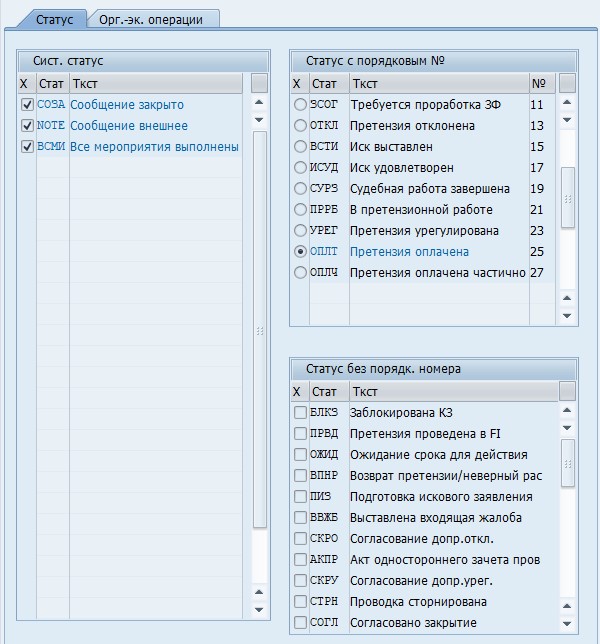This screenshot has width=600, height=644.
Task: Tick the СОГЛ Согласовано закрытие checkbox
Action: click(300, 623)
